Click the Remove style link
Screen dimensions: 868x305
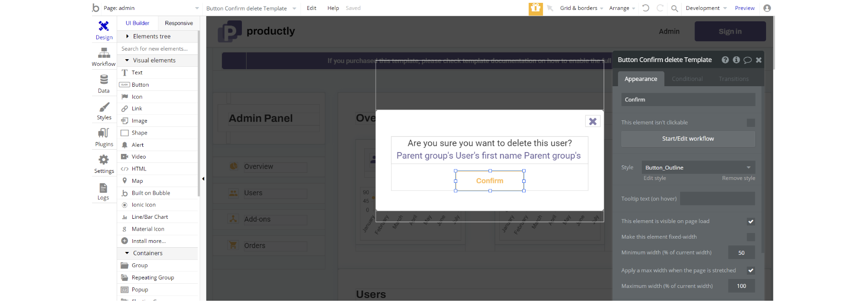coord(739,178)
